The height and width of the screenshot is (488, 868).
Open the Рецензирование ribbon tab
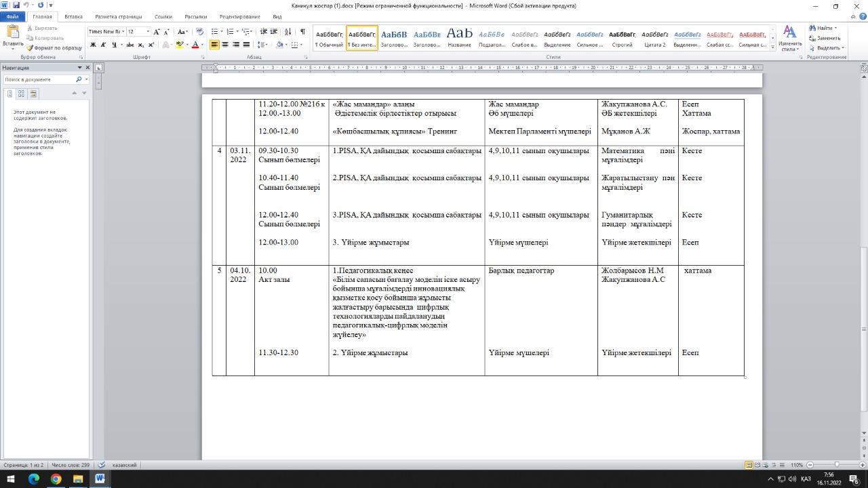pos(239,16)
